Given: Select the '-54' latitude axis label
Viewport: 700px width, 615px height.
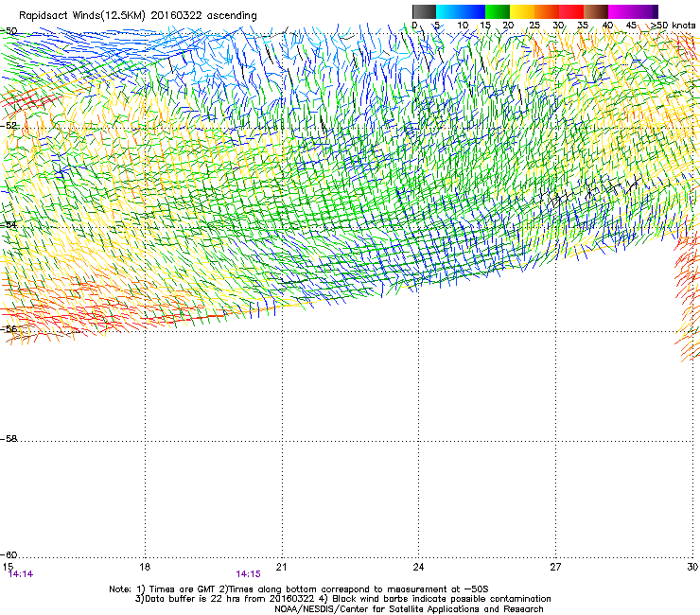Looking at the screenshot, I should point(9,224).
